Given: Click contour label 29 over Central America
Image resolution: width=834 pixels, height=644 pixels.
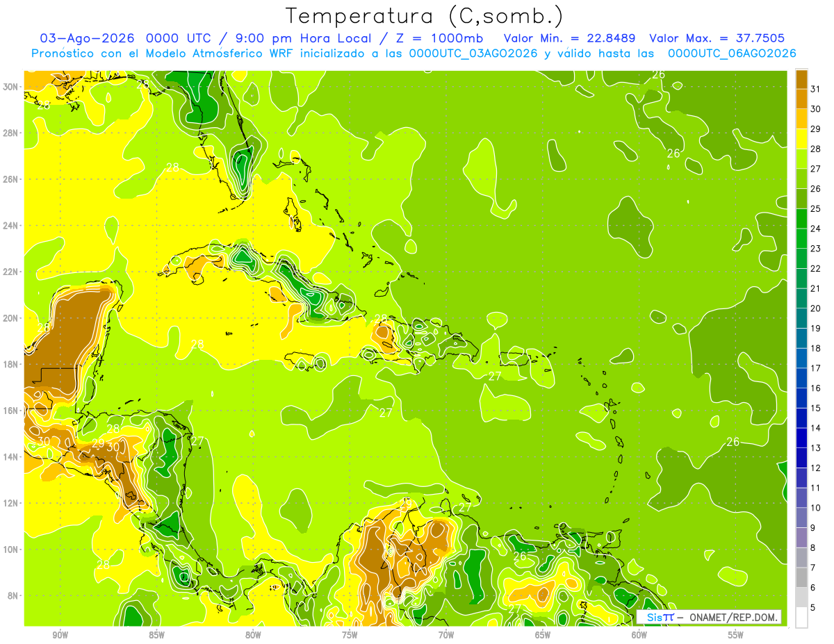Looking at the screenshot, I should pos(98,443).
